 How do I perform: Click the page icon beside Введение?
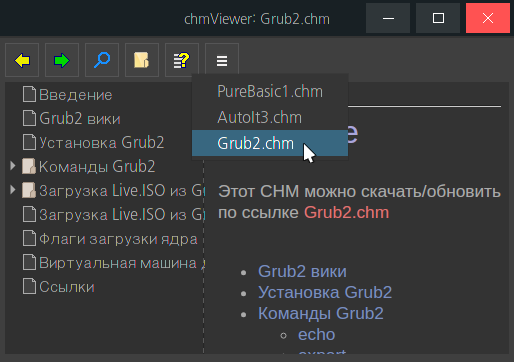coord(29,94)
